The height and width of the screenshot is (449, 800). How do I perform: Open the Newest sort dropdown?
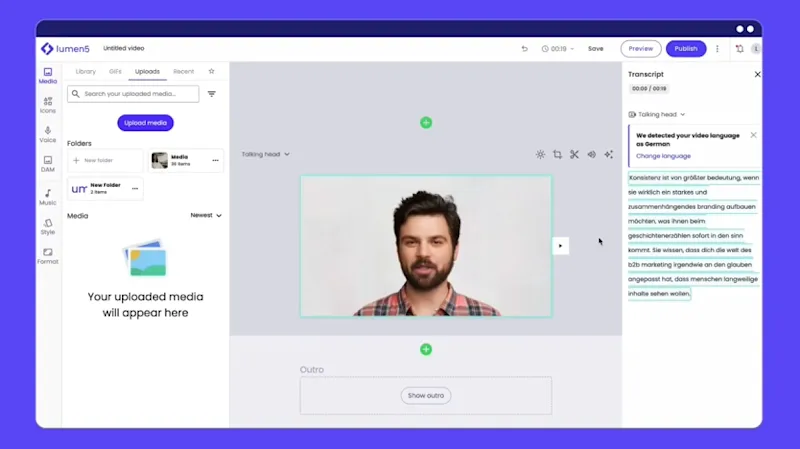click(x=206, y=215)
